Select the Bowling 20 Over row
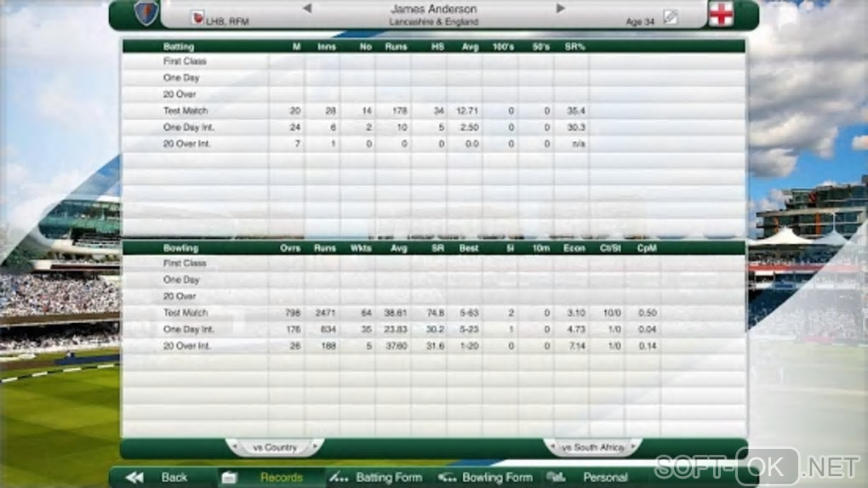 433,296
